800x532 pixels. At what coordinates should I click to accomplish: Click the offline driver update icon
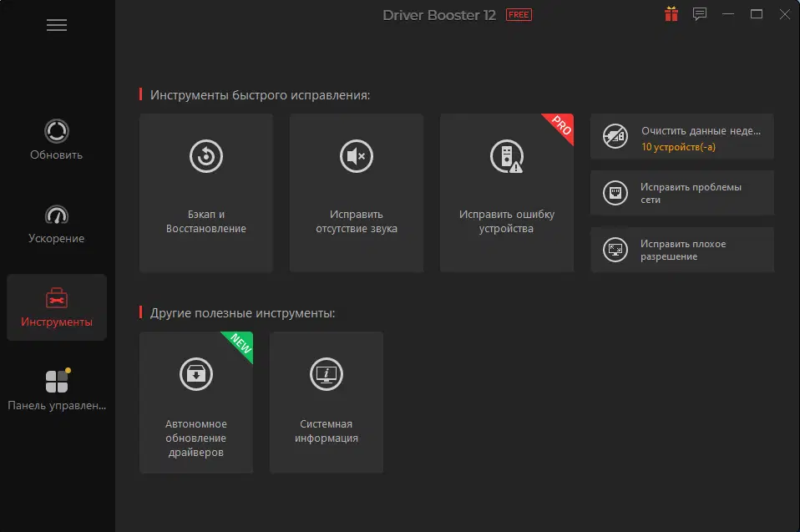[x=196, y=374]
